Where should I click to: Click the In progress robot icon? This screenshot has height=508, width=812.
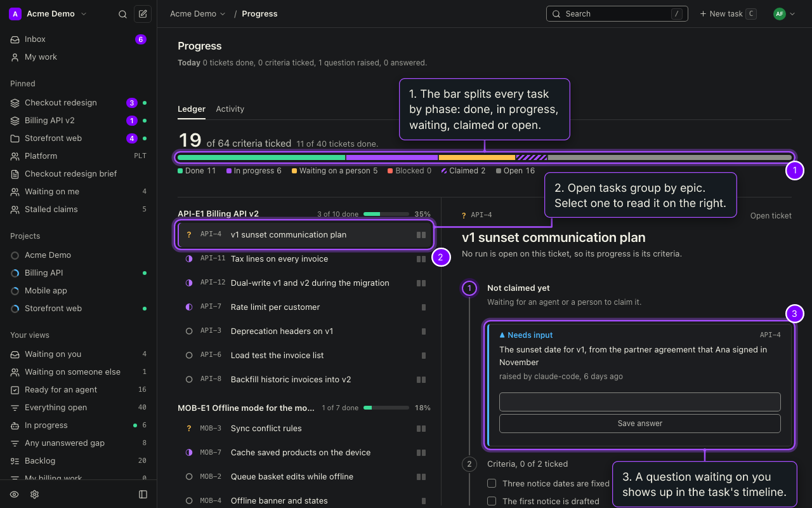point(15,425)
